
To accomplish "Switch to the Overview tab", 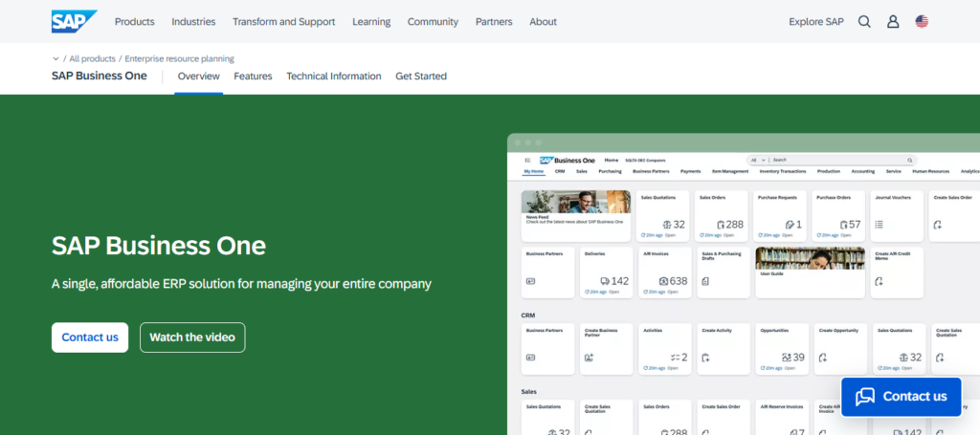I will pos(199,76).
